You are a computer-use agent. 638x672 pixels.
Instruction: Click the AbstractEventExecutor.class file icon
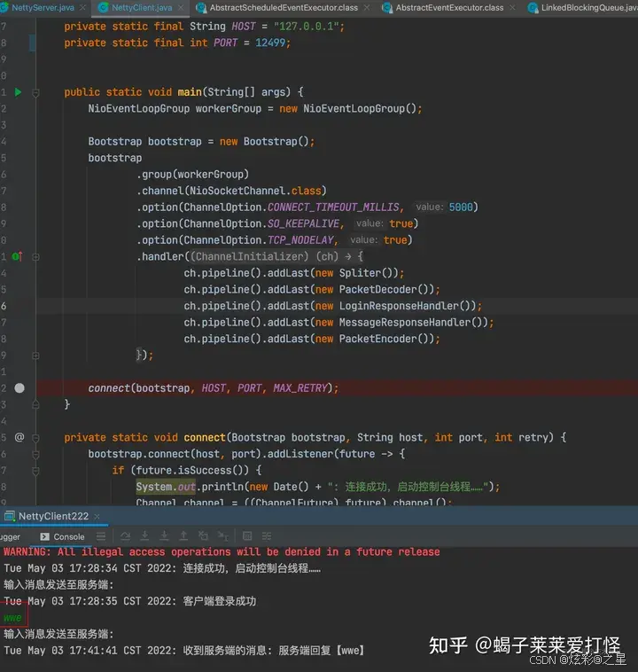coord(387,8)
